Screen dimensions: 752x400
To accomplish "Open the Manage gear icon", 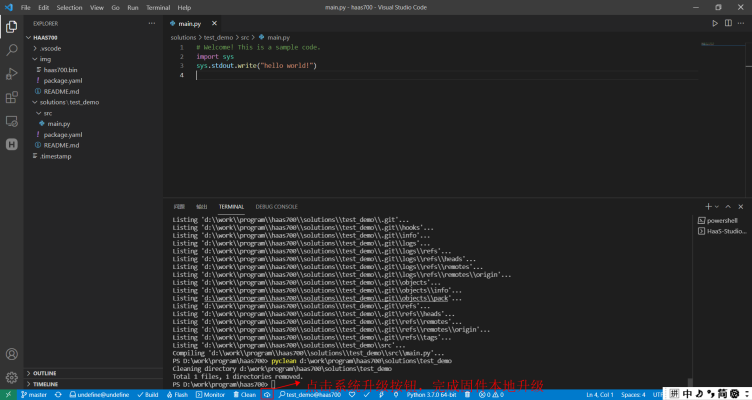I will [12, 377].
